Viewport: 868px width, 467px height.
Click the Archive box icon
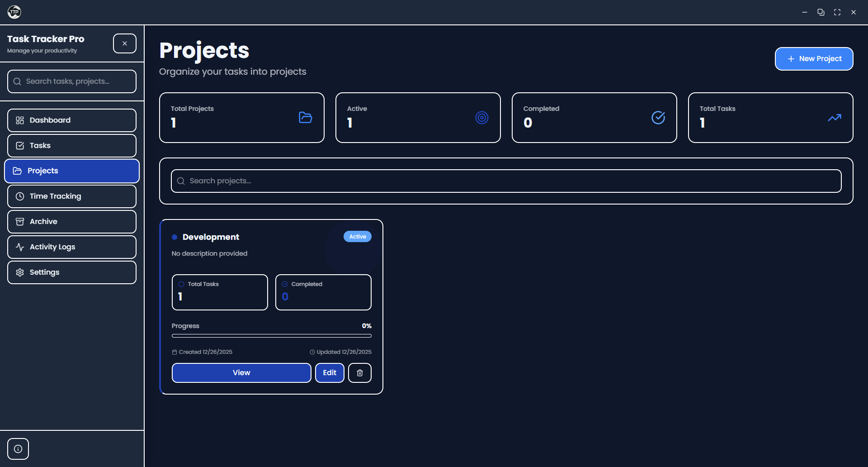point(19,221)
